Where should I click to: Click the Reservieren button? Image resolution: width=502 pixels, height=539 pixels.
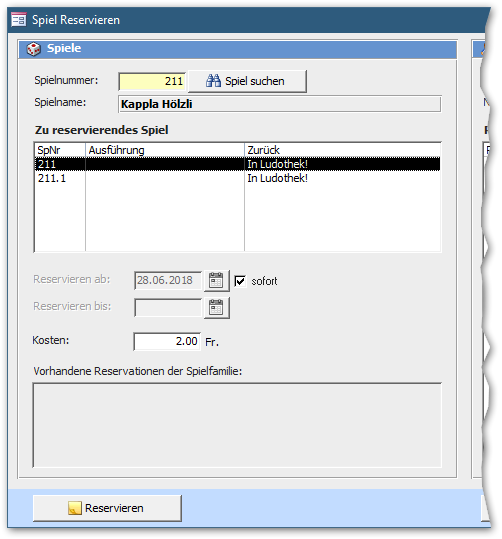107,508
